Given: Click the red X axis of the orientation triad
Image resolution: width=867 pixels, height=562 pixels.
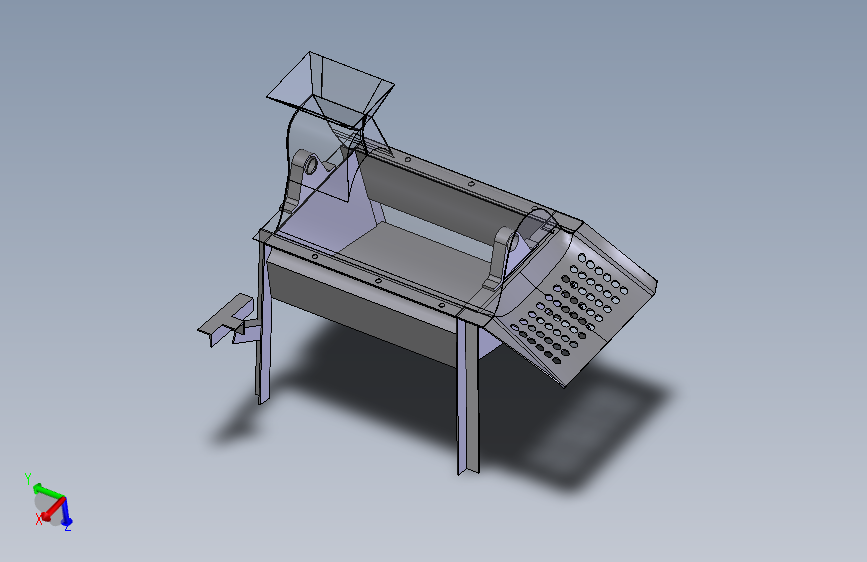Looking at the screenshot, I should (51, 511).
